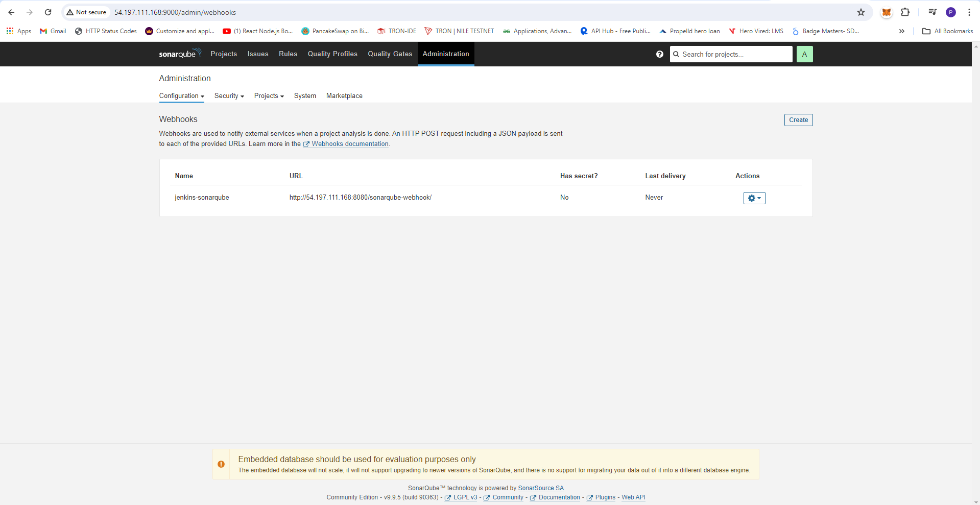Image resolution: width=980 pixels, height=505 pixels.
Task: Open the Web API footer link
Action: (633, 497)
